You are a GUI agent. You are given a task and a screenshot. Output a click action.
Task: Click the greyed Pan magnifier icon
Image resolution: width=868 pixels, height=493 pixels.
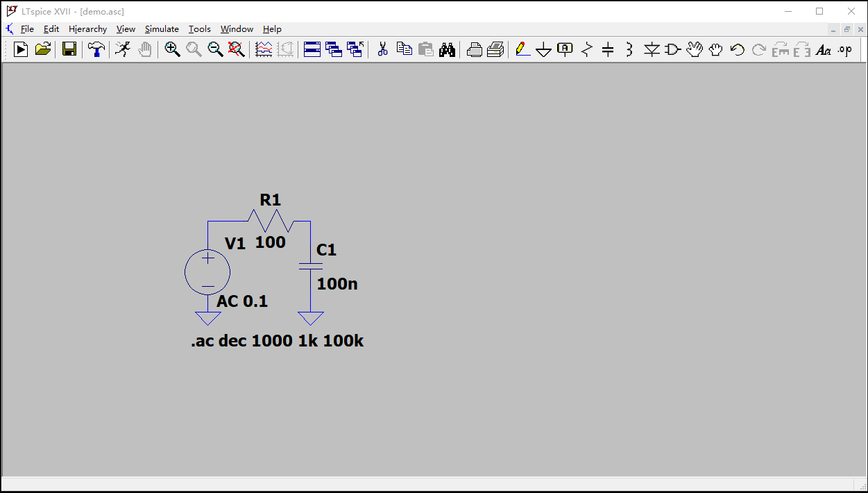click(x=194, y=49)
